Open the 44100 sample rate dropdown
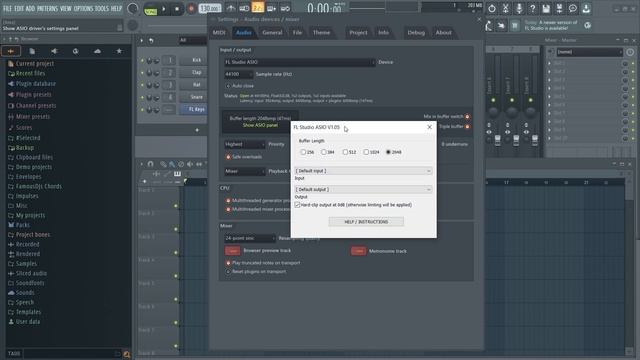 click(x=238, y=74)
